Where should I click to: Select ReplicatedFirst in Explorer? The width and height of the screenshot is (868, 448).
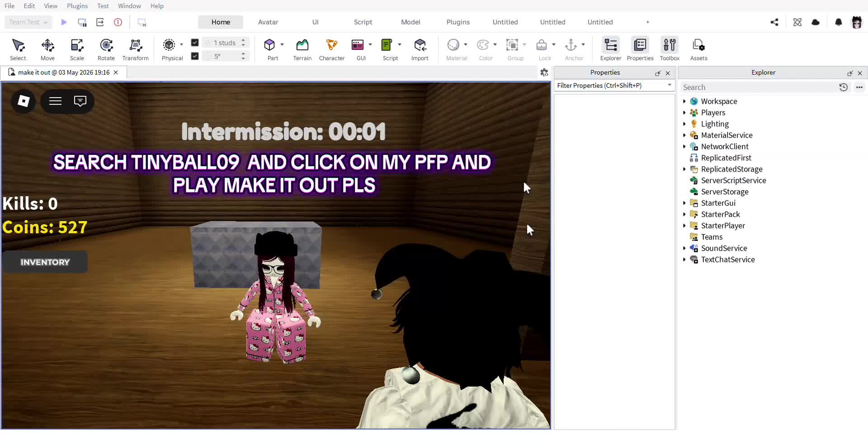[x=726, y=158]
